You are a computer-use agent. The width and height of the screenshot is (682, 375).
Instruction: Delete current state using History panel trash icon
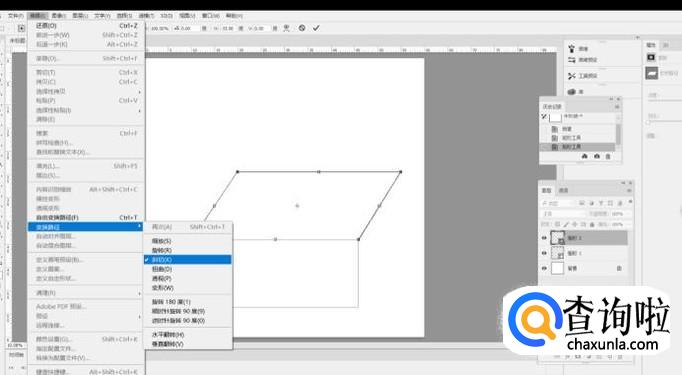pyautogui.click(x=608, y=157)
